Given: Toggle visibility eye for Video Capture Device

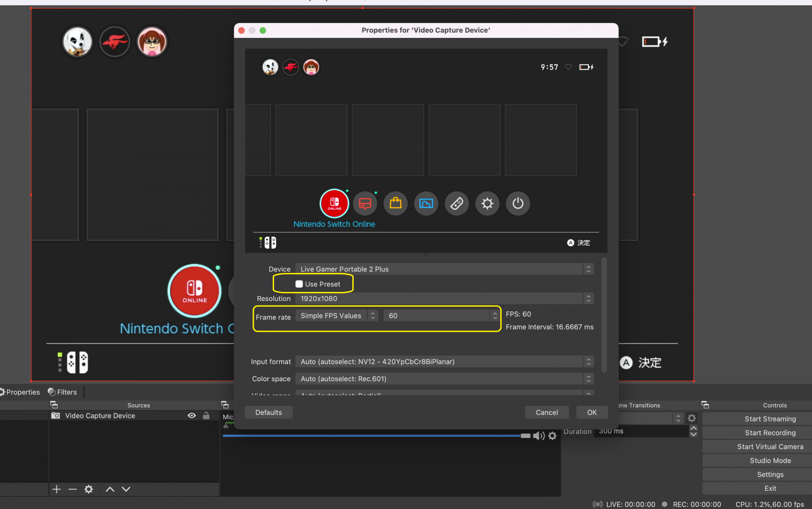Looking at the screenshot, I should (192, 415).
